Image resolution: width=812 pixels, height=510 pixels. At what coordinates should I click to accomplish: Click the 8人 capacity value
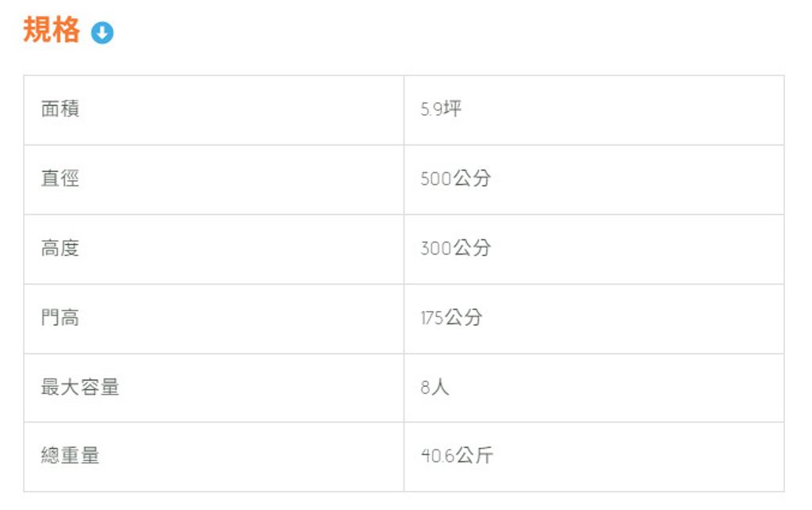(435, 388)
